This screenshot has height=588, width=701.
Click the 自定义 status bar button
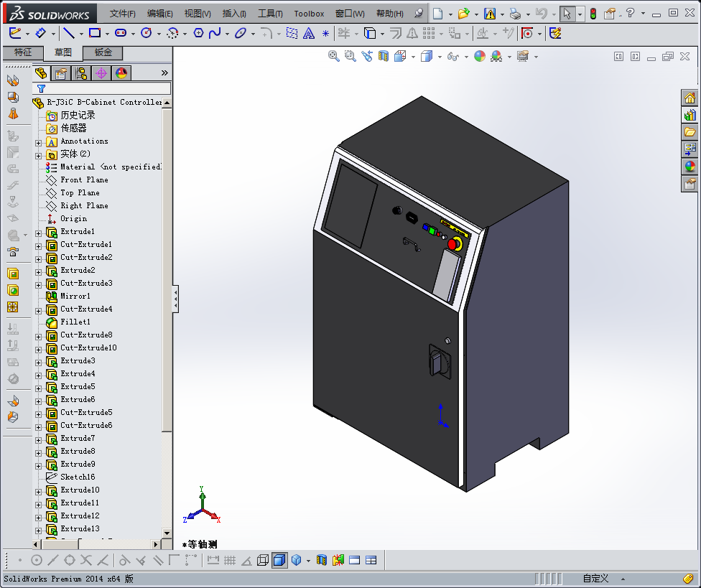point(595,579)
